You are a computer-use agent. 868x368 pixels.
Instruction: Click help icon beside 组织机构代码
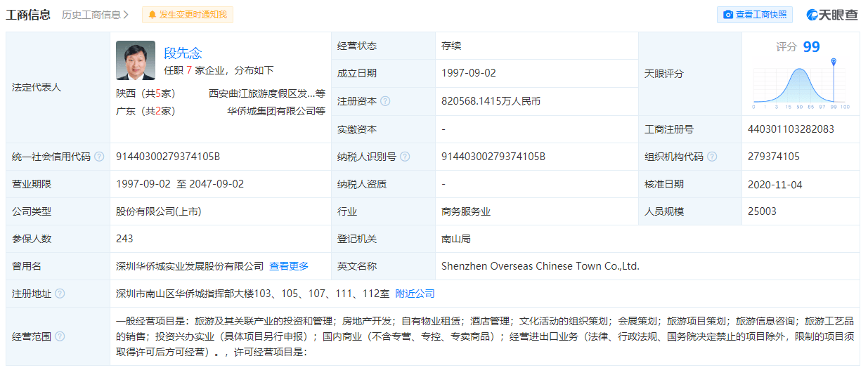(712, 157)
